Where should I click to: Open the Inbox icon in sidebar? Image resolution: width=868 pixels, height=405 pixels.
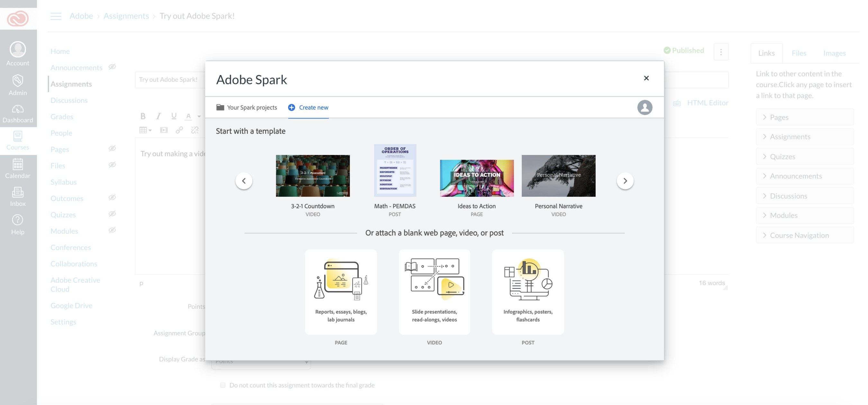tap(18, 196)
